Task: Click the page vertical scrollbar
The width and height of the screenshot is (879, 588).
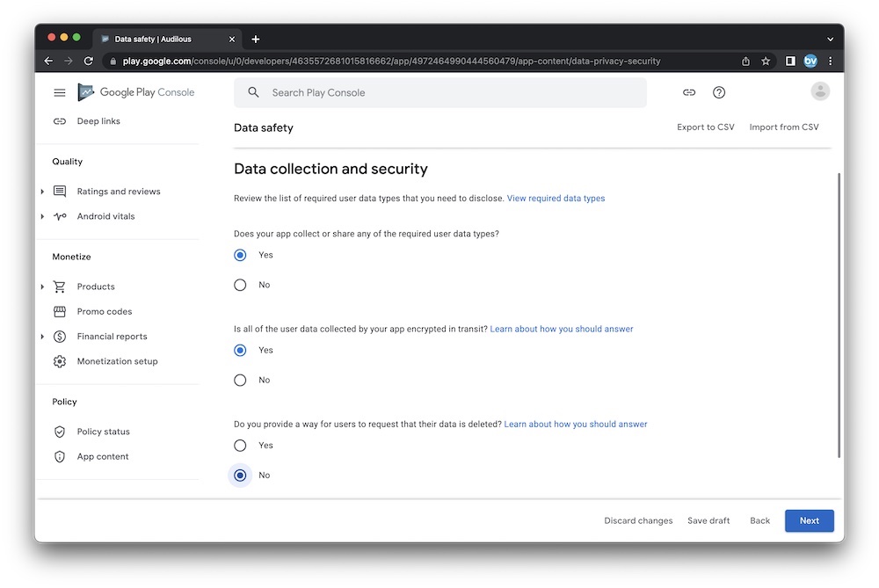Action: [839, 315]
